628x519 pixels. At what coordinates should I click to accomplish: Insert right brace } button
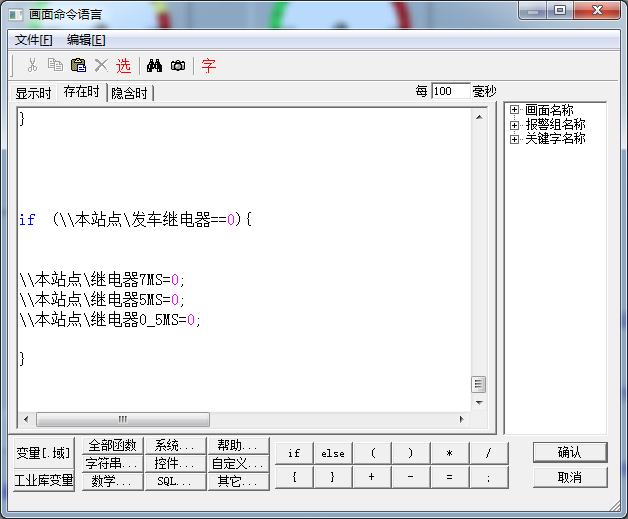pyautogui.click(x=333, y=477)
